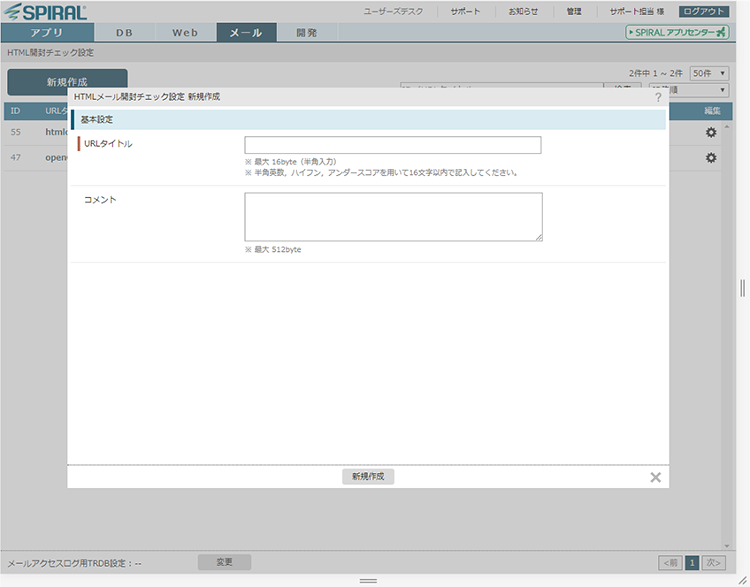The image size is (750, 587).
Task: Click the 新規作成 button in dialog footer
Action: (x=368, y=477)
